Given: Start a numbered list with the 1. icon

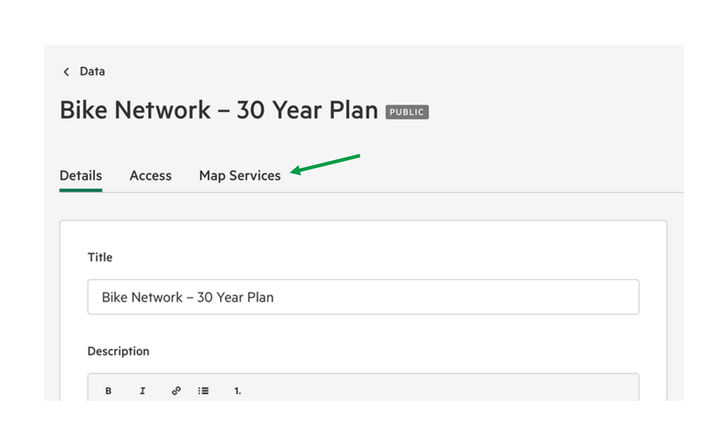Looking at the screenshot, I should [237, 391].
